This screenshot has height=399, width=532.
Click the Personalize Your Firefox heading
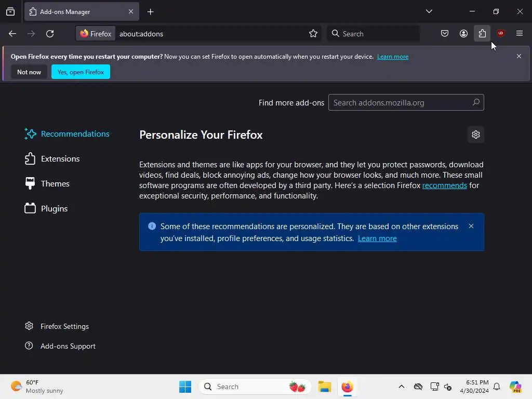201,135
